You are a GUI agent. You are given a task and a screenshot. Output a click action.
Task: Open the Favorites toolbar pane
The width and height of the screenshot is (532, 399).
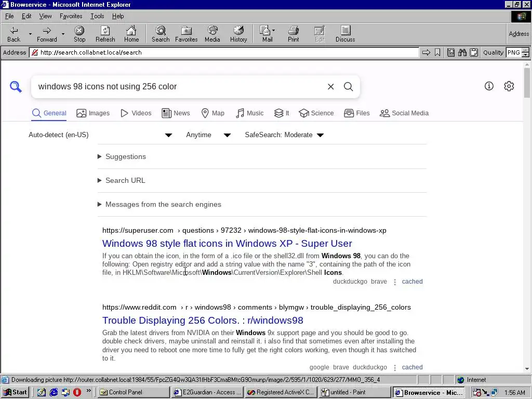[x=187, y=34]
